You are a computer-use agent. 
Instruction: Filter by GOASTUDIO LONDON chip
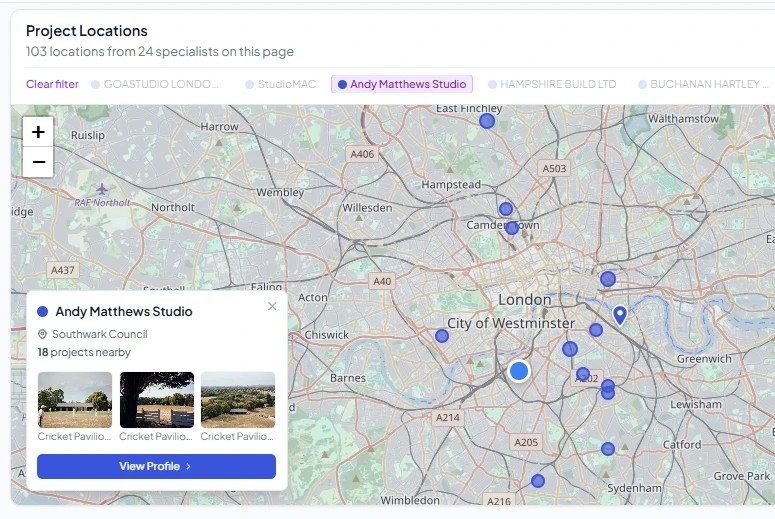pos(155,84)
